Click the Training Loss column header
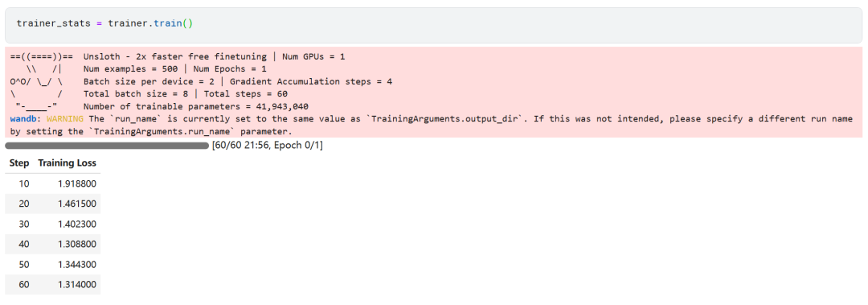The width and height of the screenshot is (868, 305). click(67, 163)
